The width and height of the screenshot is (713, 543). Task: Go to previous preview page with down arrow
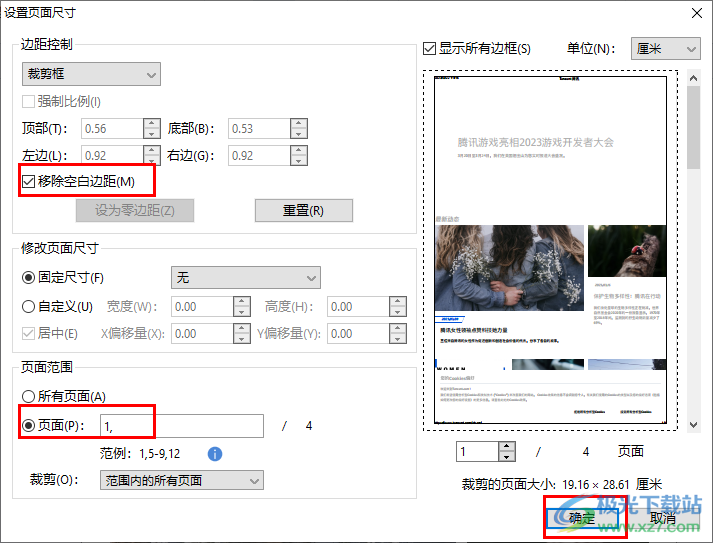[x=507, y=457]
